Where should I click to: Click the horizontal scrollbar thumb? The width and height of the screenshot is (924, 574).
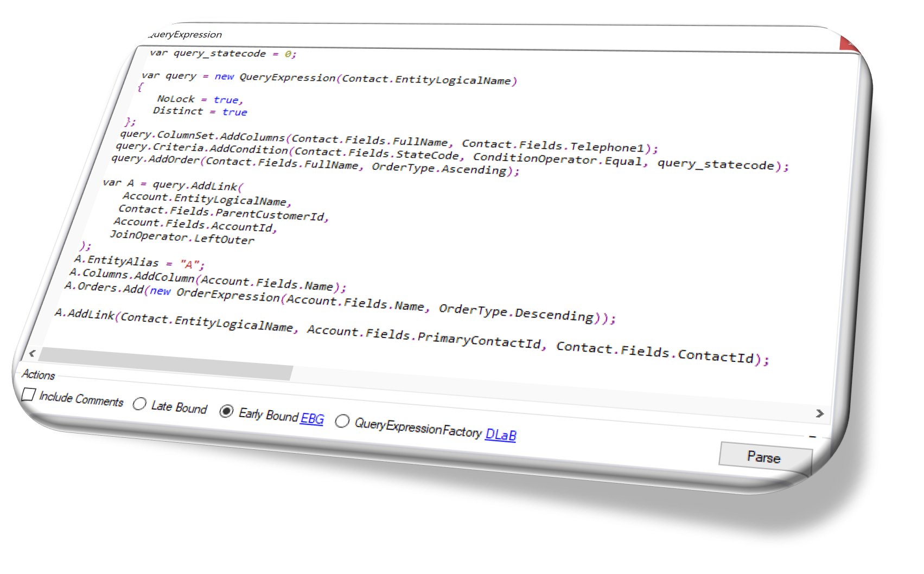click(x=165, y=364)
